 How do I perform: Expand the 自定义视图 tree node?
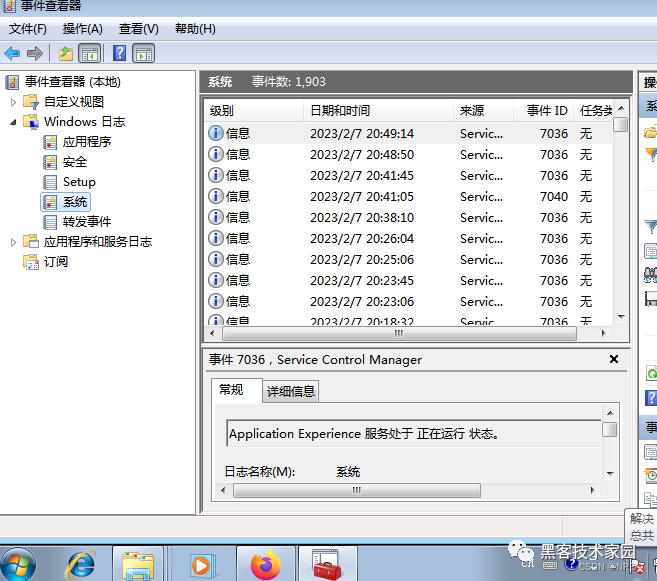click(13, 102)
